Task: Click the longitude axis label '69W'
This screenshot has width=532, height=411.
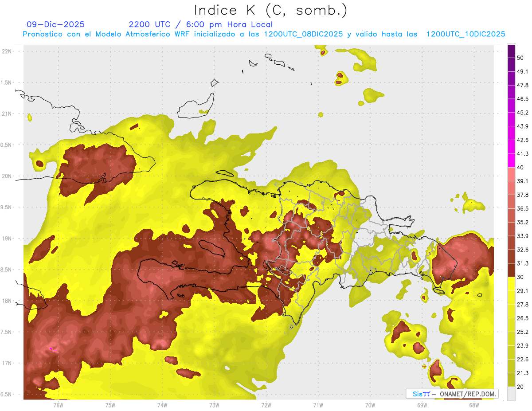Action: tap(422, 405)
